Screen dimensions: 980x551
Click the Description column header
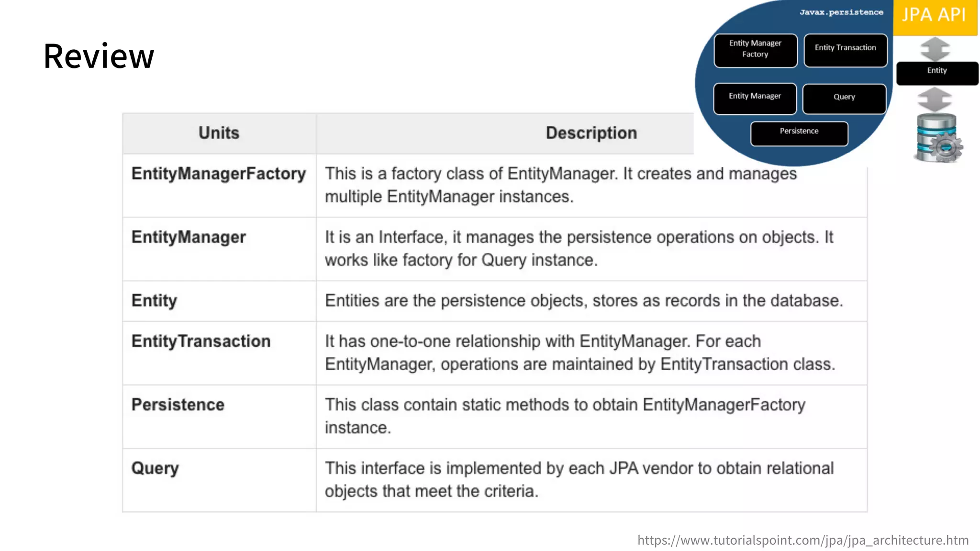tap(591, 133)
